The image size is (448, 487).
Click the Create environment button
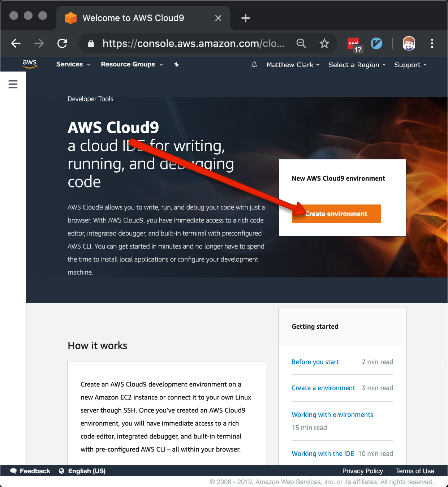[x=336, y=214]
